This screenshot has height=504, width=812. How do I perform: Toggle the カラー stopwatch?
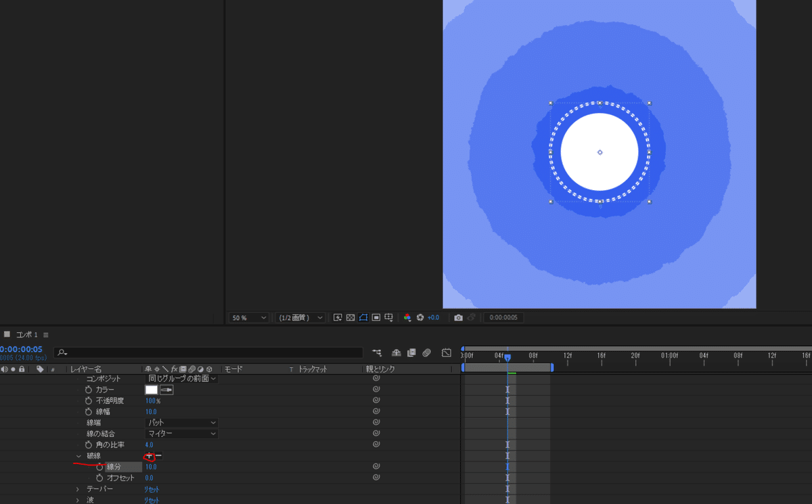point(89,390)
